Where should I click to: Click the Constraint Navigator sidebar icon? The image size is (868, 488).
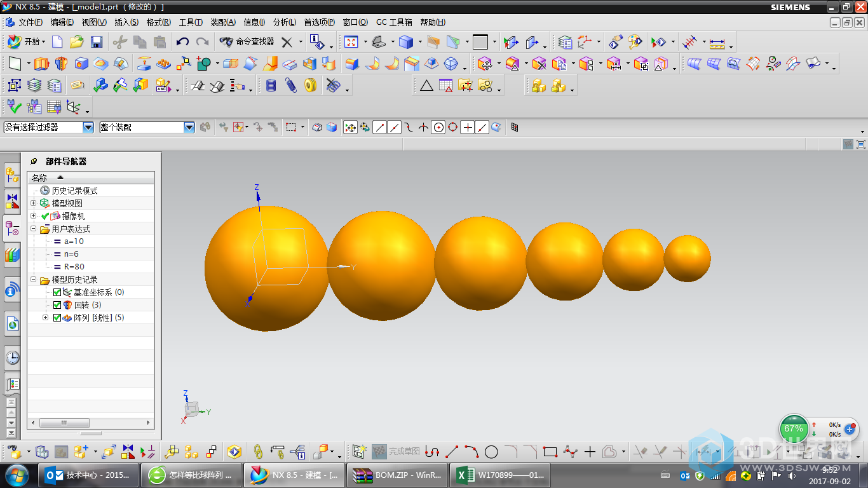(12, 202)
